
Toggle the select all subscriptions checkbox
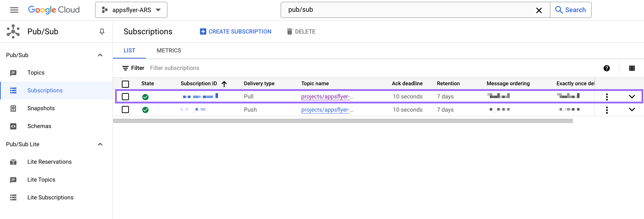click(125, 84)
